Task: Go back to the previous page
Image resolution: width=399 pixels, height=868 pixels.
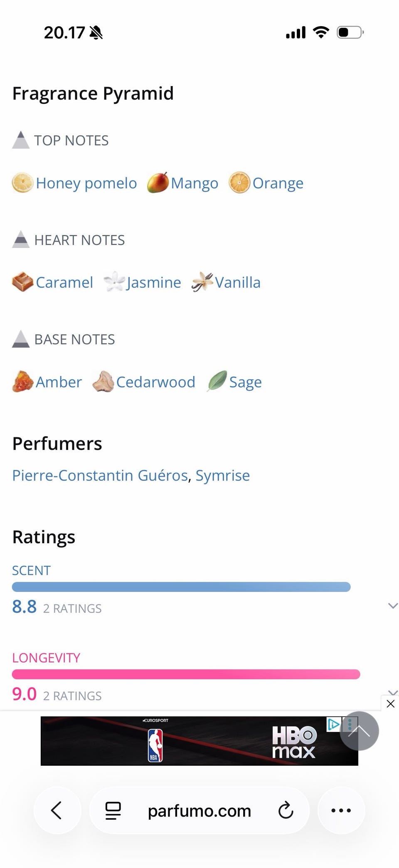Action: point(57,810)
